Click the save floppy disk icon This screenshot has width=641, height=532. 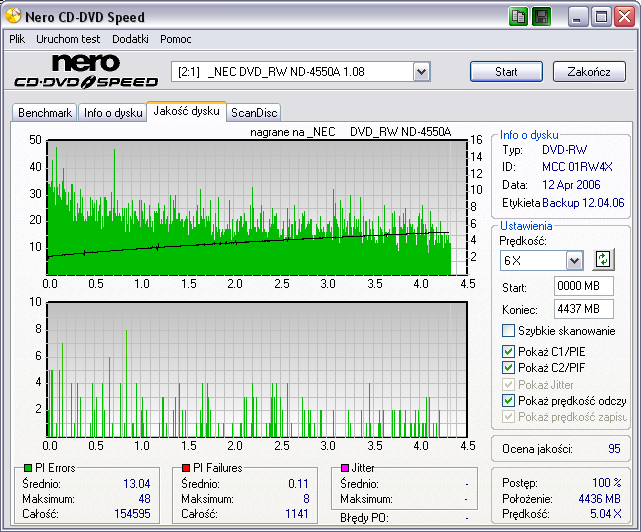point(542,17)
